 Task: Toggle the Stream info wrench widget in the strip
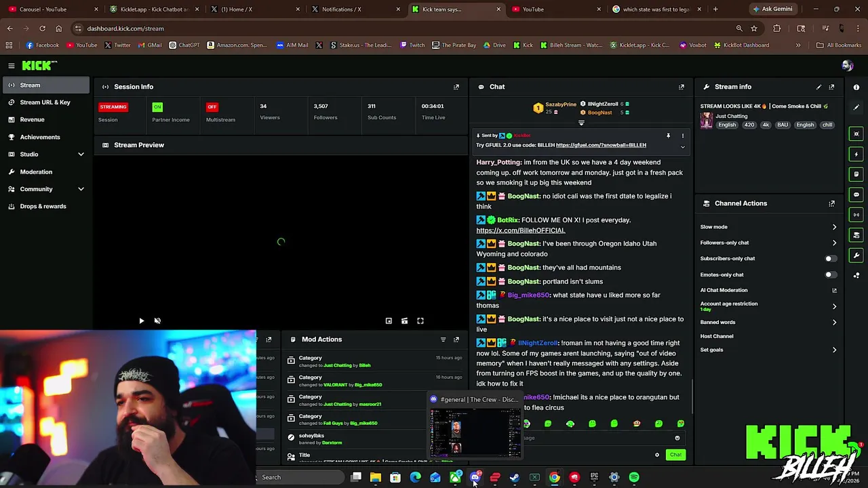[856, 256]
